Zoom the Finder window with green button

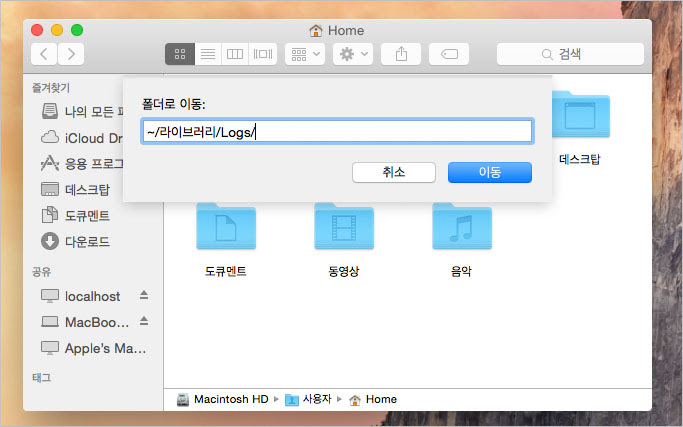[77, 30]
